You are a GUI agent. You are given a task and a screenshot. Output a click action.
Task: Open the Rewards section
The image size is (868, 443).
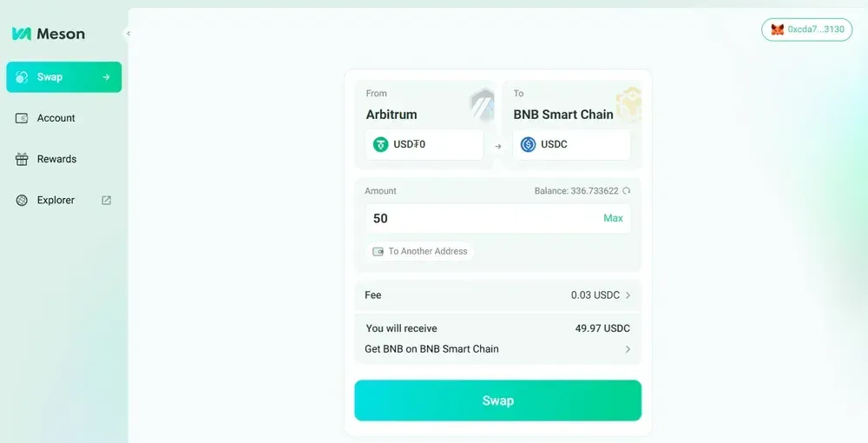[x=56, y=159]
